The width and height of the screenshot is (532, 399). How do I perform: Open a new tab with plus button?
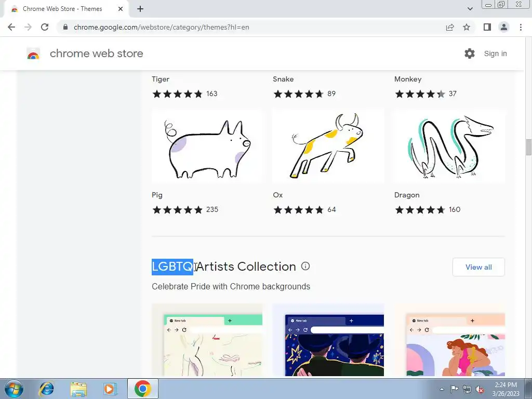click(x=140, y=9)
